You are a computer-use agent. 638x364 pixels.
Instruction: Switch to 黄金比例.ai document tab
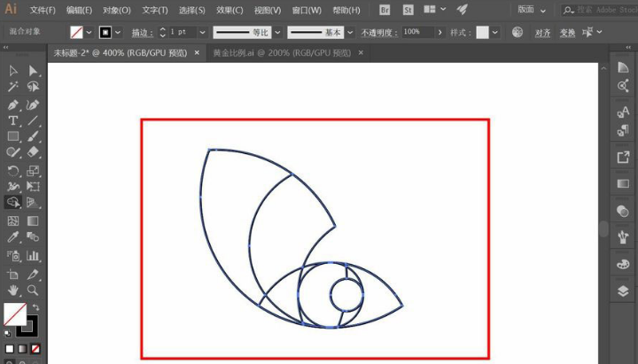[282, 53]
